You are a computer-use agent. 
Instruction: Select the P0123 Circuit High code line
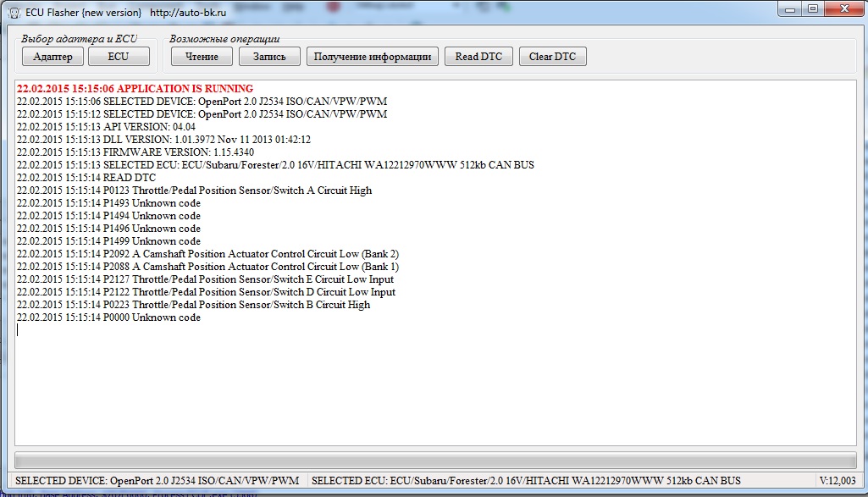coord(194,191)
